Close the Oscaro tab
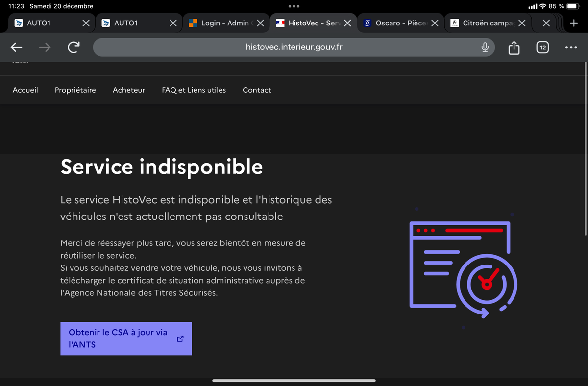 (x=434, y=23)
